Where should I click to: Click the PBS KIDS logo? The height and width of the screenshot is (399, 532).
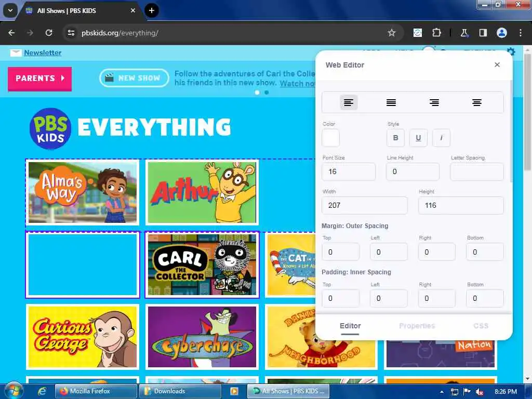pos(50,129)
